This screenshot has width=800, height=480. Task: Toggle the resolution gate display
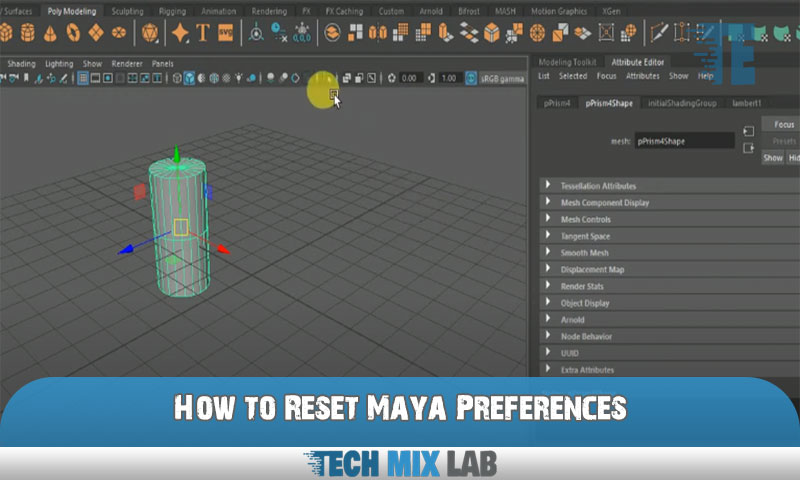(x=108, y=79)
